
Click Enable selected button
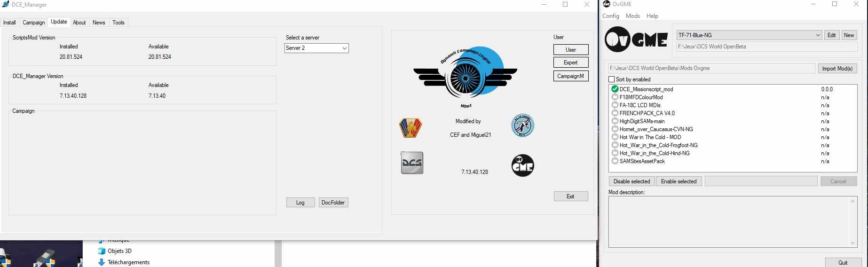(x=679, y=181)
